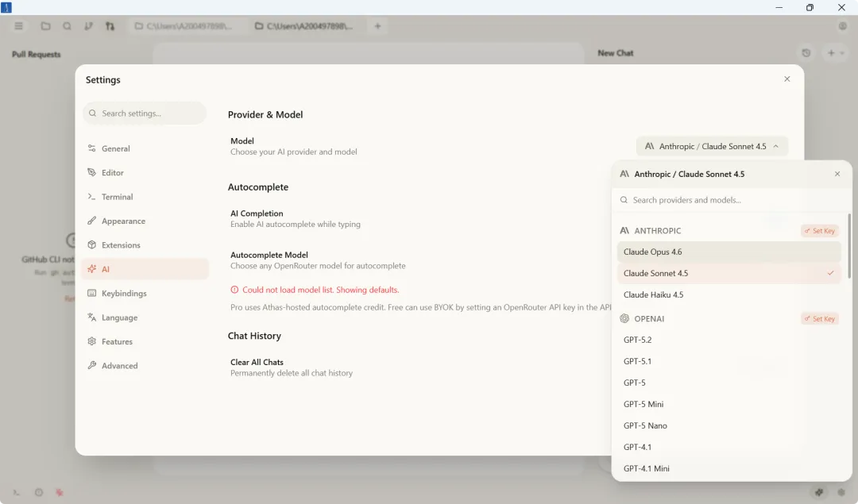Click the Autocomplete Model label
This screenshot has height=504, width=858.
tap(269, 255)
